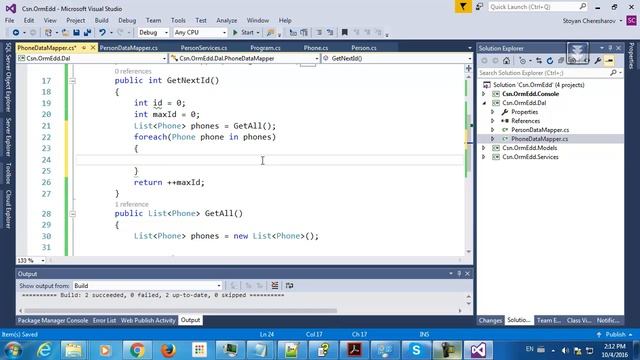
Task: Open the File menu
Action: click(9, 20)
